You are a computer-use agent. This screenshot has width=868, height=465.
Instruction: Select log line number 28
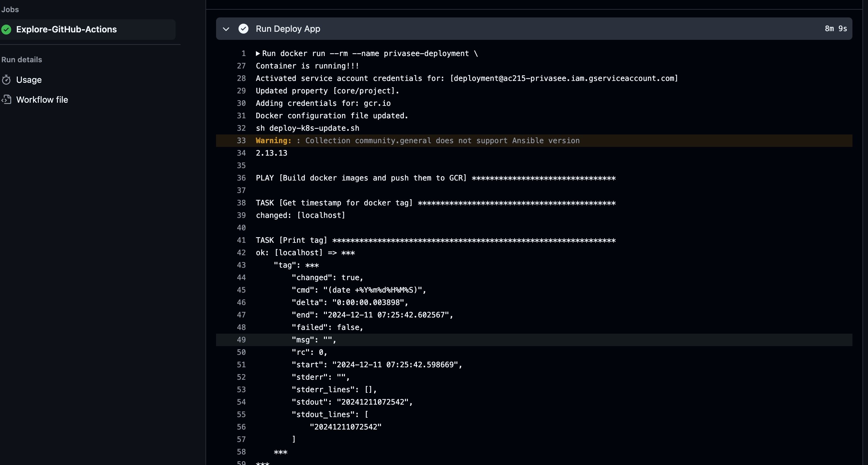coord(241,78)
